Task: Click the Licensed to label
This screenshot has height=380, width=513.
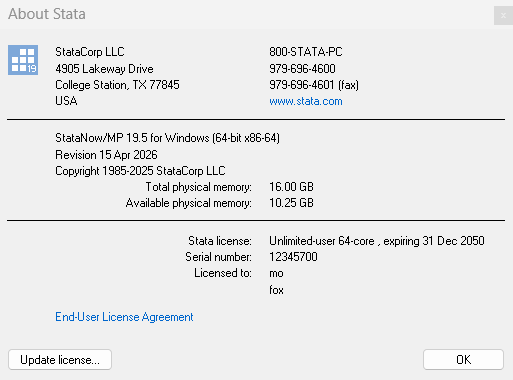Action: pos(223,273)
